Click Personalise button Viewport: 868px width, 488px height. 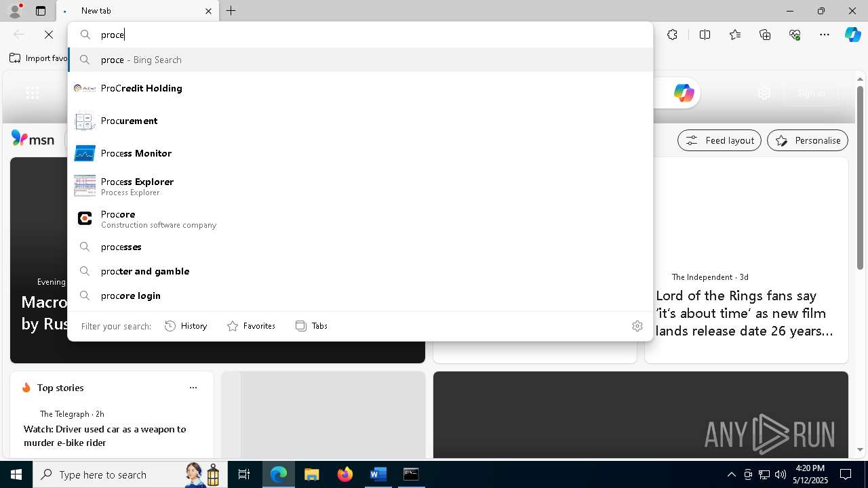[x=808, y=140]
